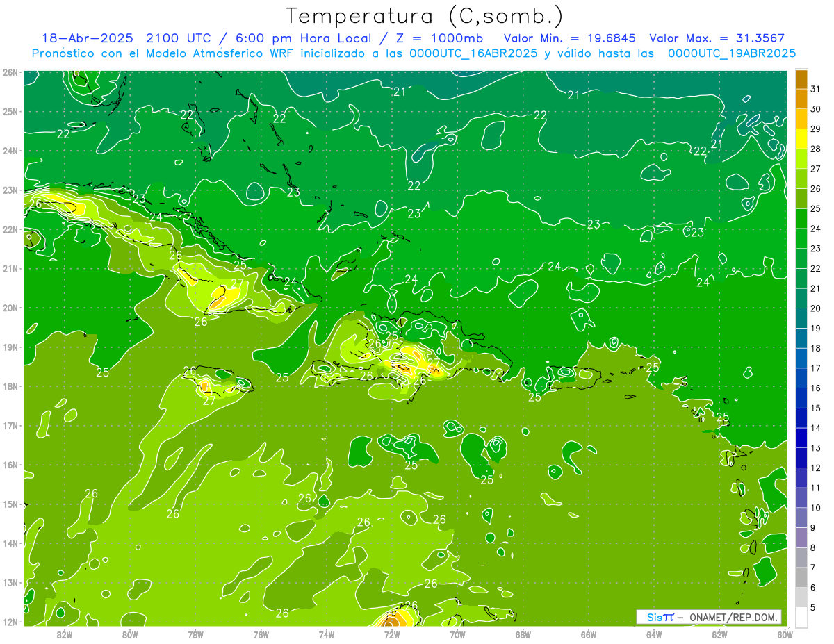Click the colorbar tick label 20
Screen dimensions: 834x644
tap(816, 308)
